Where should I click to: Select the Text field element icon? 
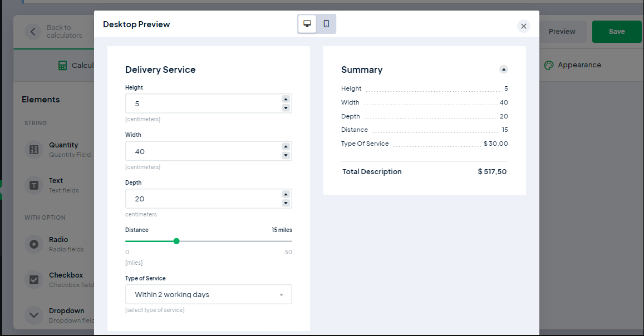(34, 185)
